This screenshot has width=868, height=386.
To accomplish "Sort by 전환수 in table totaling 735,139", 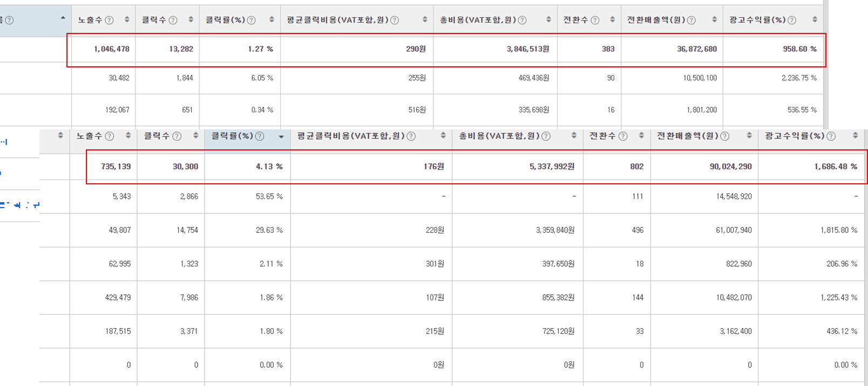I will point(641,135).
